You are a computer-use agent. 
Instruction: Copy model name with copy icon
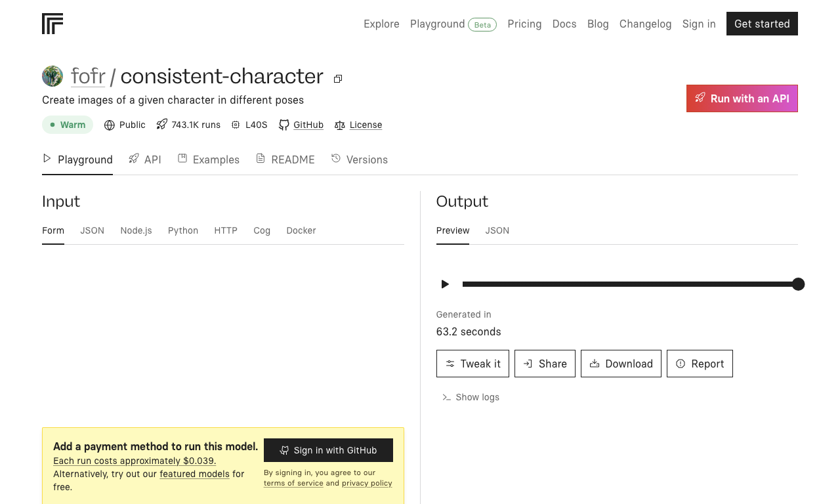click(338, 79)
